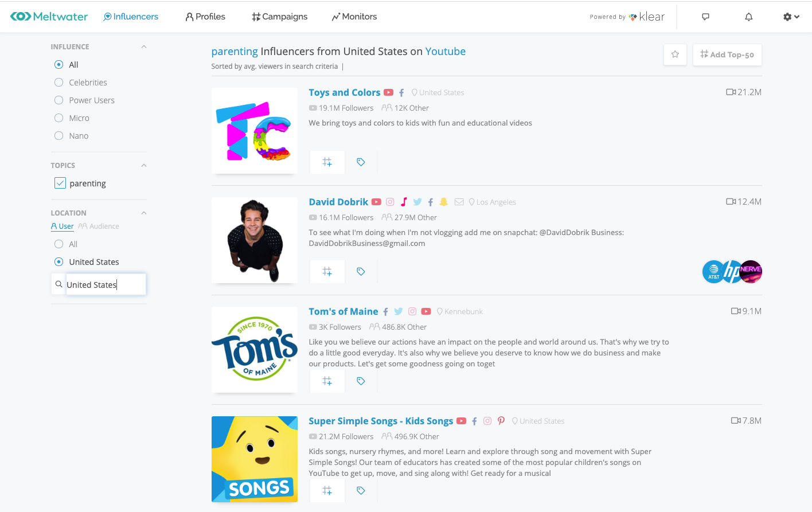Click David Dobrik's email envelope icon
812x512 pixels.
(x=459, y=202)
